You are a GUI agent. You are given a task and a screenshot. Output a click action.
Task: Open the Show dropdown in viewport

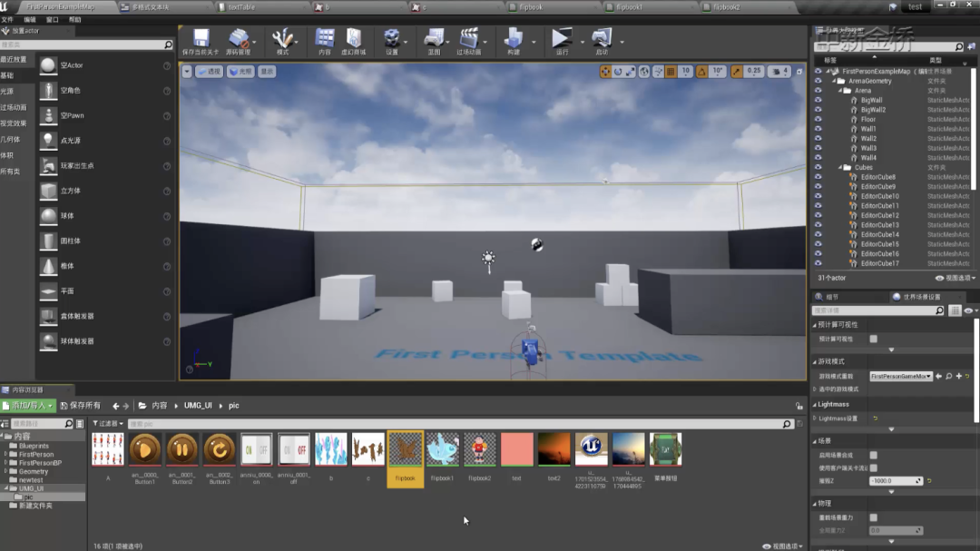coord(267,72)
